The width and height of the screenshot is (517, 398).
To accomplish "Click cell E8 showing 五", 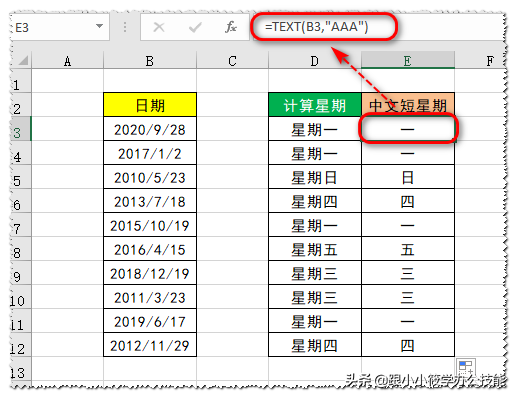I will 408,249.
